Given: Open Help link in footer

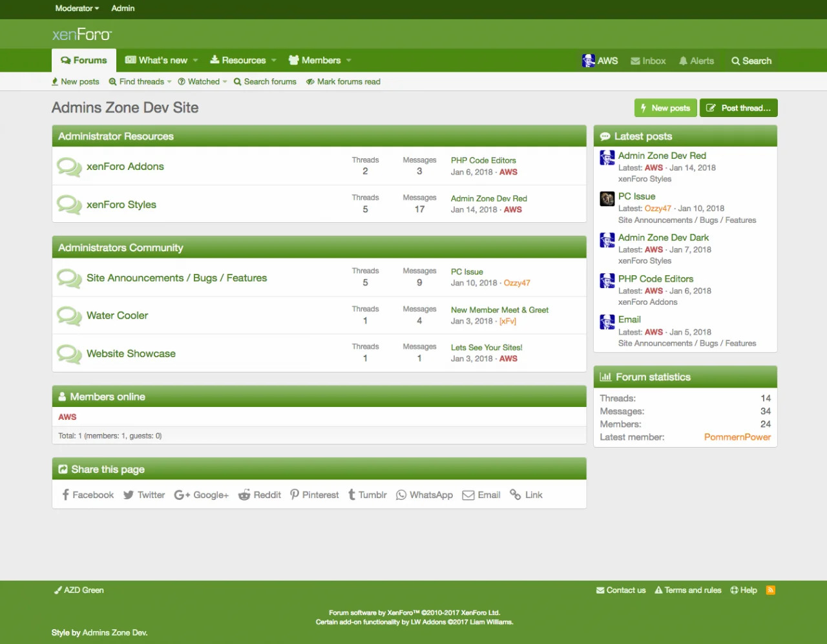Looking at the screenshot, I should [x=744, y=590].
